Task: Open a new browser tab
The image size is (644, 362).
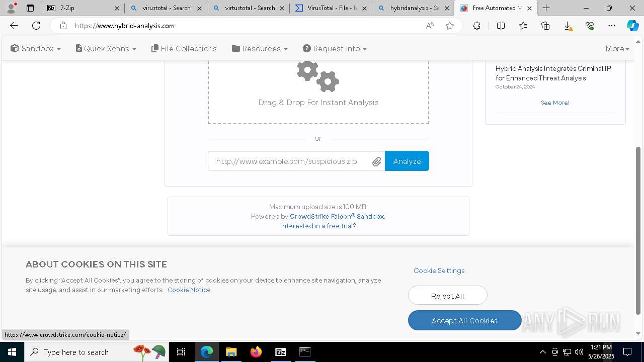Action: click(x=546, y=8)
